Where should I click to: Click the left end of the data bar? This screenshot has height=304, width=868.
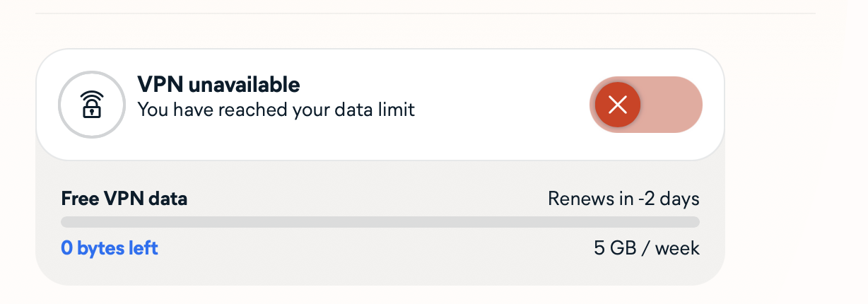click(66, 222)
